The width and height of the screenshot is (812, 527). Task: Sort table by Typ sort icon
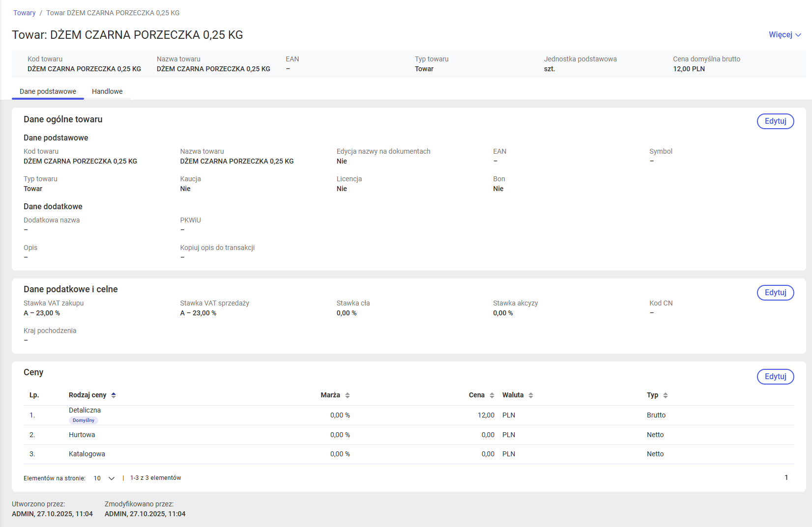pyautogui.click(x=666, y=395)
